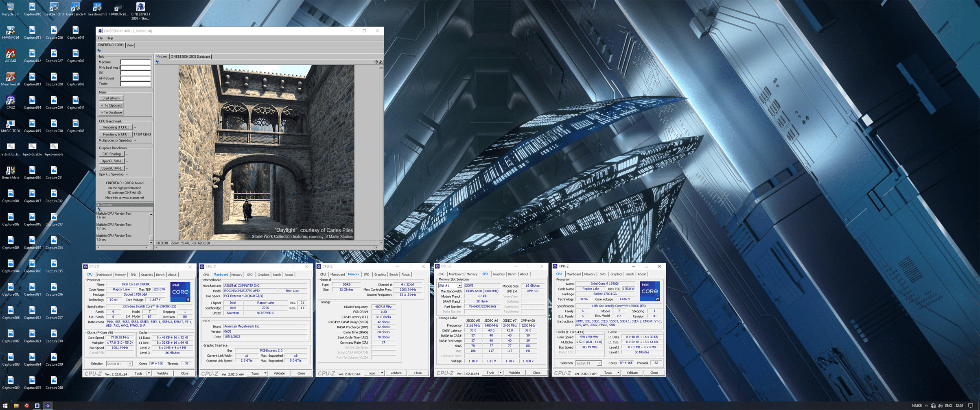Expand Tools arrow in E-Core #13 CPU-Z window
The height and width of the screenshot is (410, 980).
pos(618,373)
